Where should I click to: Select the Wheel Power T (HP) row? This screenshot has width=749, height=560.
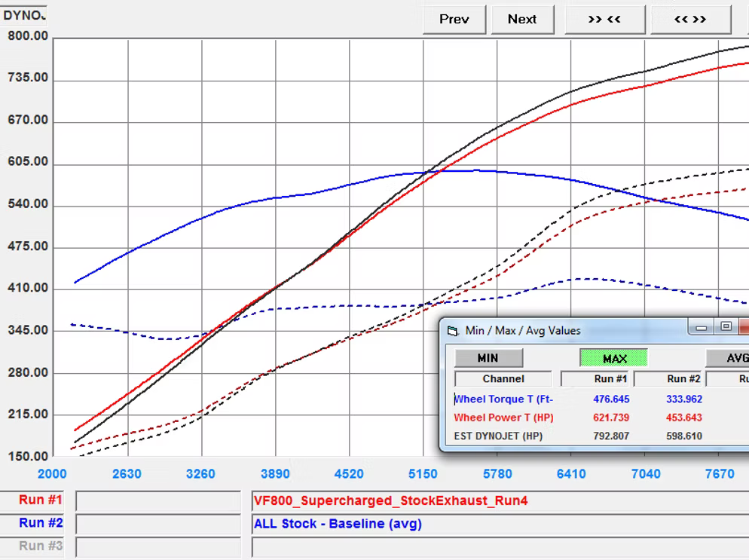coord(503,418)
